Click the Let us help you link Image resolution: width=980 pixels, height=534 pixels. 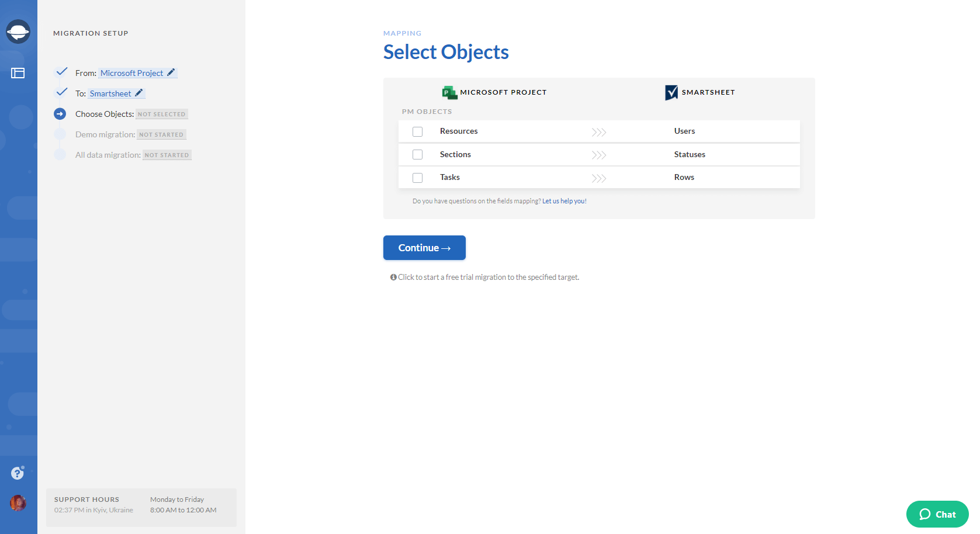pyautogui.click(x=564, y=201)
